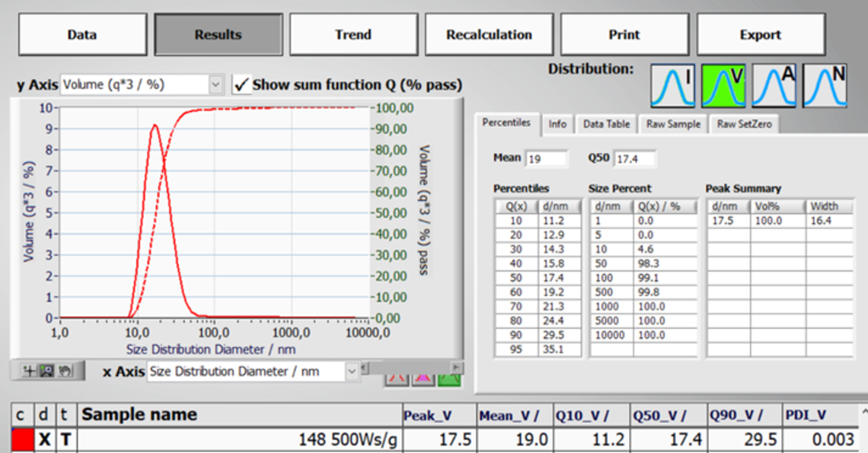Image resolution: width=868 pixels, height=453 pixels.
Task: Toggle the X in column d for sample 148
Action: coord(45,440)
